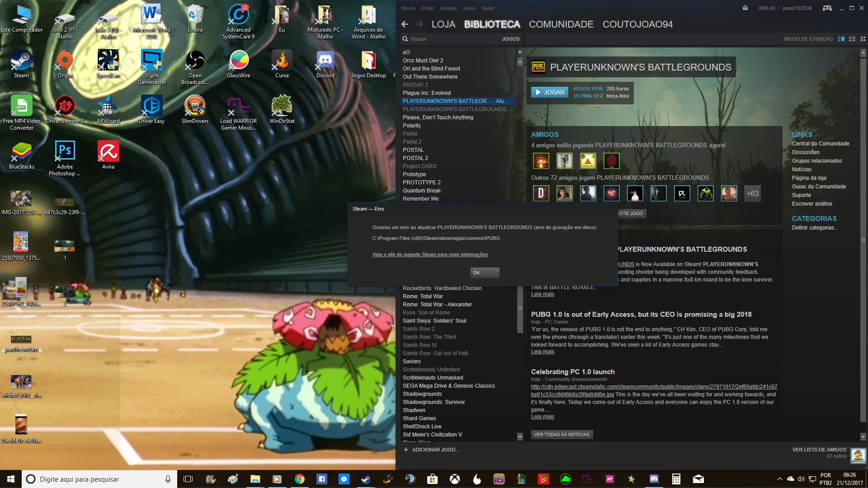The image size is (868, 488).
Task: Go to COMUNIDADE tab
Action: tap(561, 24)
